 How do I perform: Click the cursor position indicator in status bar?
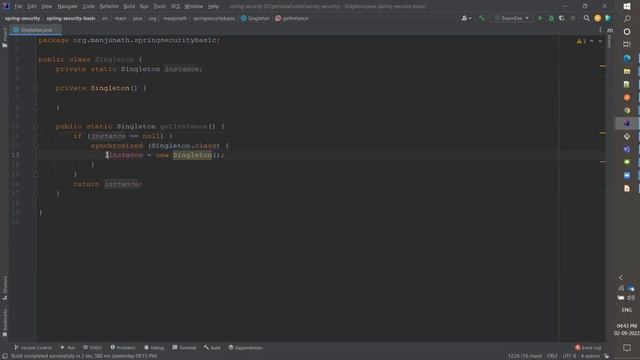coord(525,356)
